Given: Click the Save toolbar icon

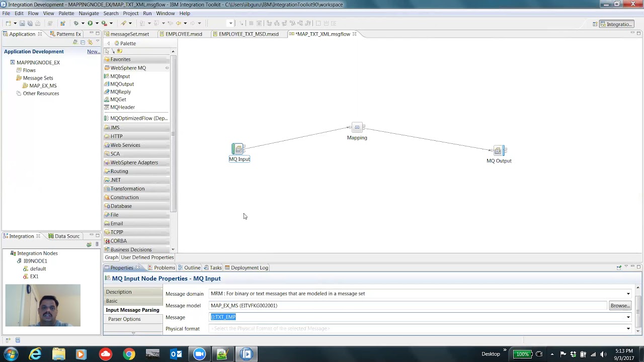Looking at the screenshot, I should 22,23.
